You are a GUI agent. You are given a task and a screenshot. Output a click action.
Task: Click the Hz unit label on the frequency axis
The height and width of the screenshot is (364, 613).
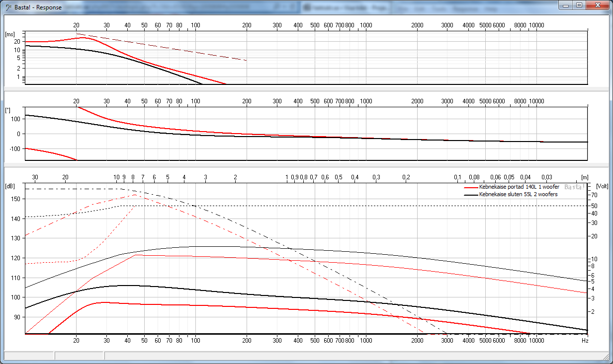[x=585, y=341]
